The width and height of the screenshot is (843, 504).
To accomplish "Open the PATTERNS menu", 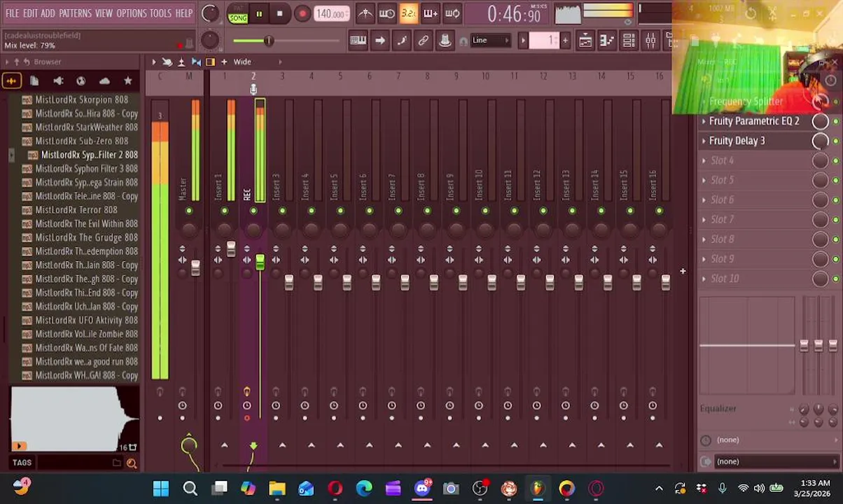I will tap(75, 13).
